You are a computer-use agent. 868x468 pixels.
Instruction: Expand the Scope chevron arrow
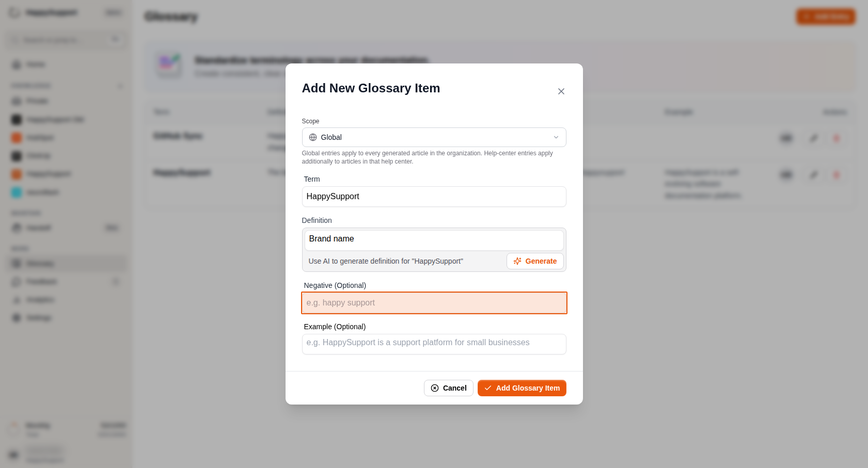[x=556, y=137]
